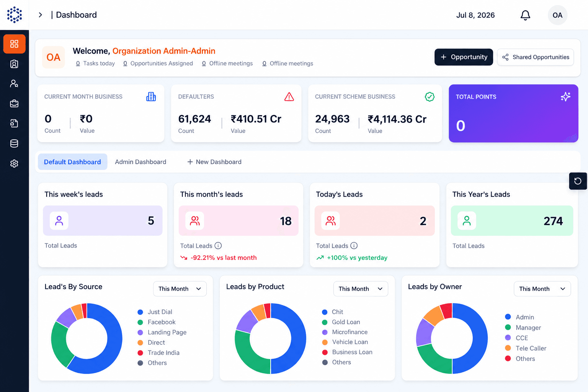Click the Microfinance legend label
The height and width of the screenshot is (392, 588).
tap(350, 332)
